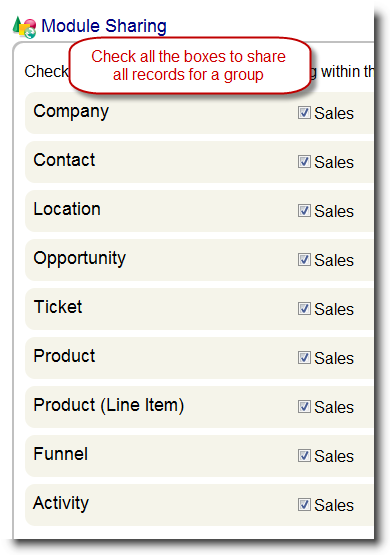Uncheck Sales for Product (Line Item)
The height and width of the screenshot is (555, 390).
[304, 406]
